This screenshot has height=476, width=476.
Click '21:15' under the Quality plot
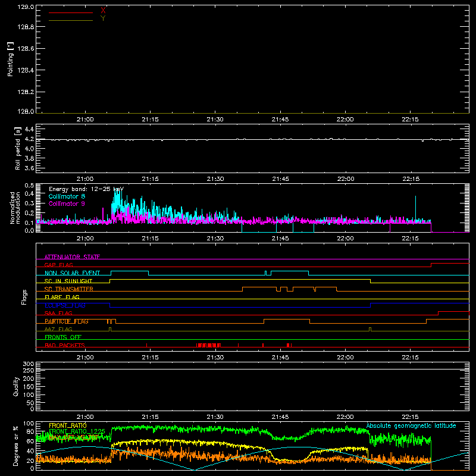pos(151,417)
